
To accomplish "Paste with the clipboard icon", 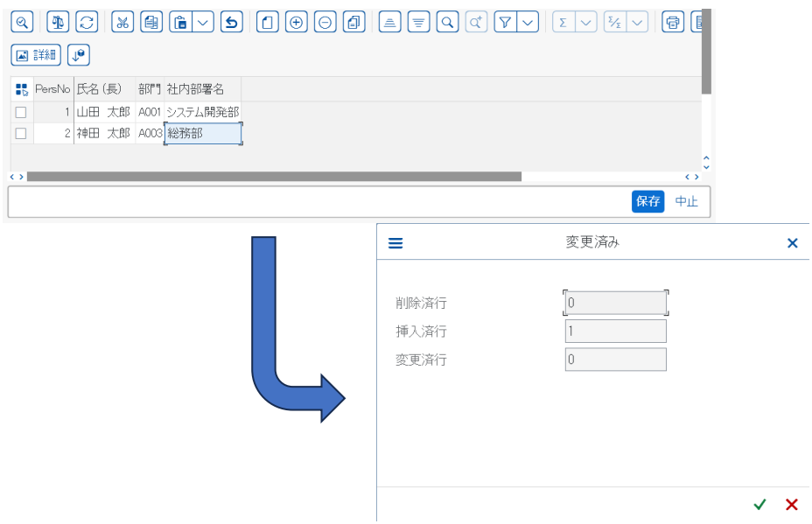I will pyautogui.click(x=180, y=22).
